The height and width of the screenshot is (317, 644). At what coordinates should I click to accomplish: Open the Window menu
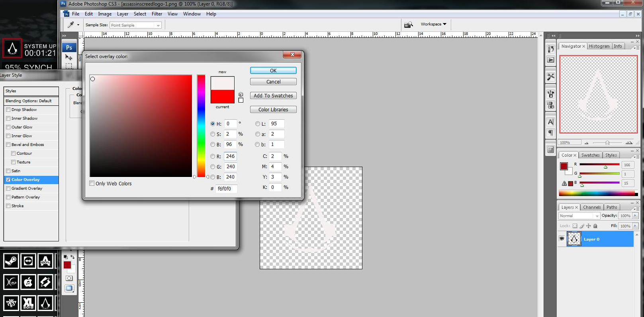tap(192, 14)
